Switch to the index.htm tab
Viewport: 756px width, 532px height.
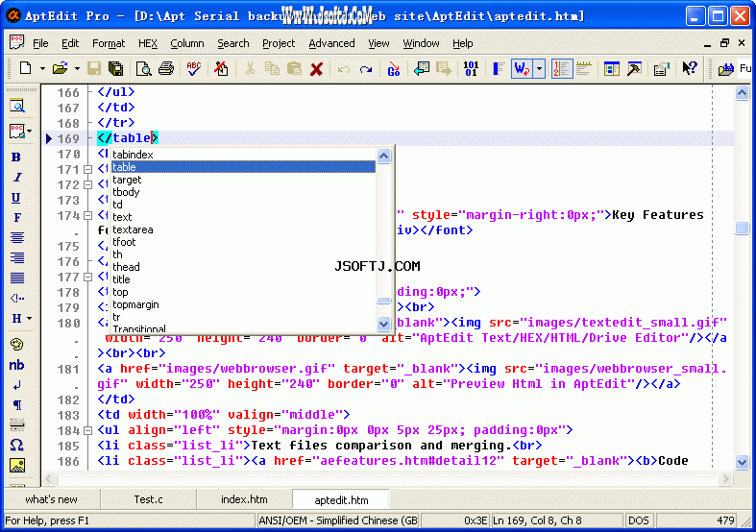[244, 499]
